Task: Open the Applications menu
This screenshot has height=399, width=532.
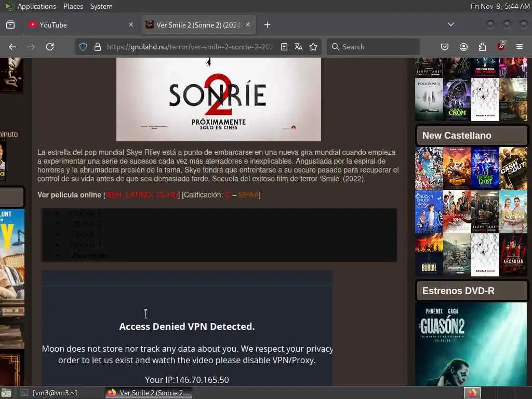Action: tap(37, 6)
